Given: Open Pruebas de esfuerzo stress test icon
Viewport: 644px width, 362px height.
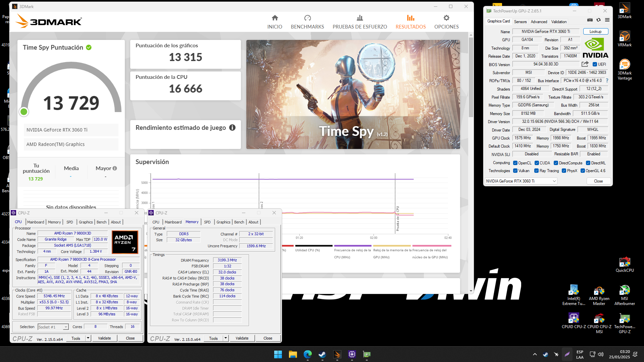Looking at the screenshot, I should [x=360, y=18].
